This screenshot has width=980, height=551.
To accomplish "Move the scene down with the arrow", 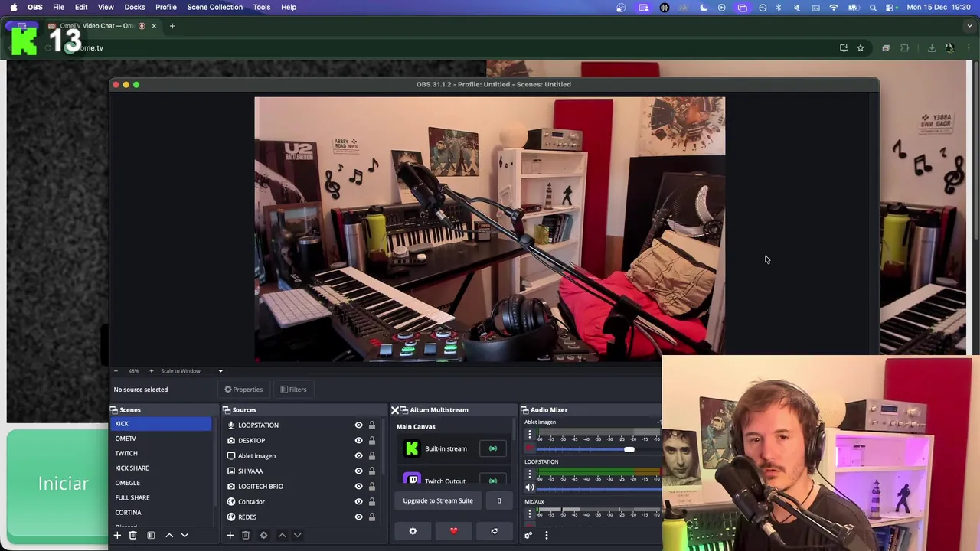I will (x=185, y=535).
